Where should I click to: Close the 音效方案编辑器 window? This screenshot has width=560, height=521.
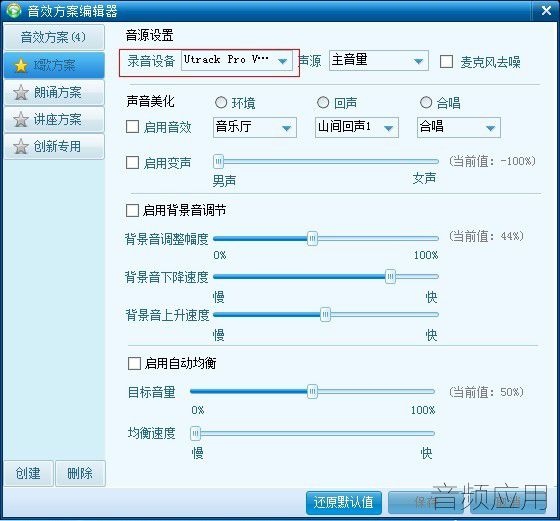coord(546,10)
